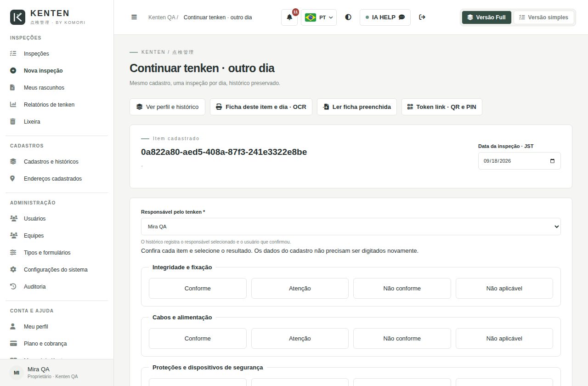Viewport: 588px width, 386px height.
Task: Select Conforme for Integridade e fixação
Action: coord(198,289)
